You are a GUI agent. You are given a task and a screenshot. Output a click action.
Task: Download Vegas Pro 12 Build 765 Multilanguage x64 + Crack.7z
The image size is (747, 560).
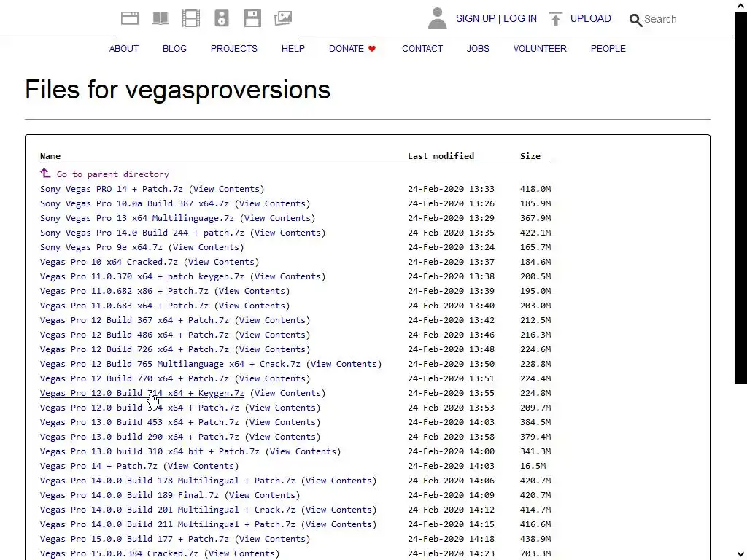tap(170, 364)
